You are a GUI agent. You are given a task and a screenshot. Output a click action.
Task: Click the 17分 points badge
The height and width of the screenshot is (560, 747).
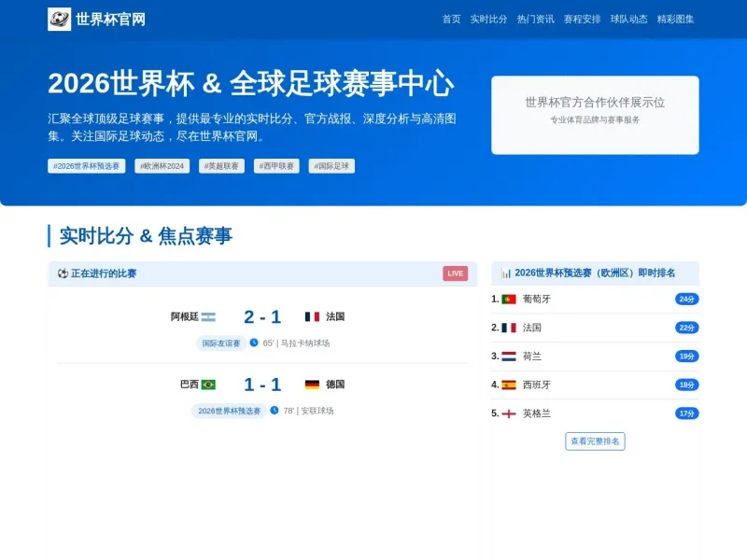pyautogui.click(x=686, y=413)
